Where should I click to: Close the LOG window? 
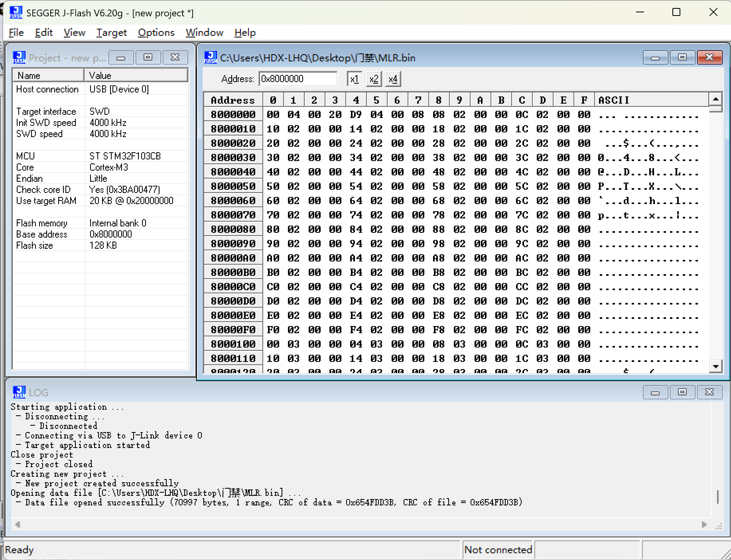tap(709, 392)
